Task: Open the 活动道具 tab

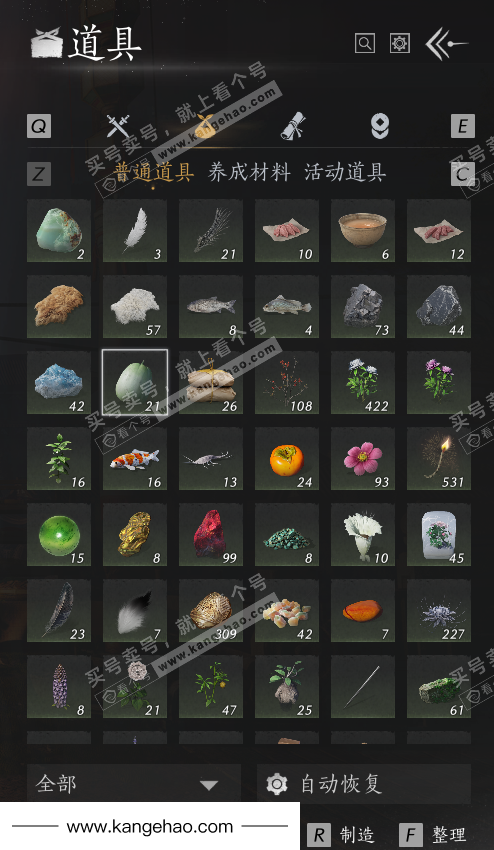Action: click(345, 172)
